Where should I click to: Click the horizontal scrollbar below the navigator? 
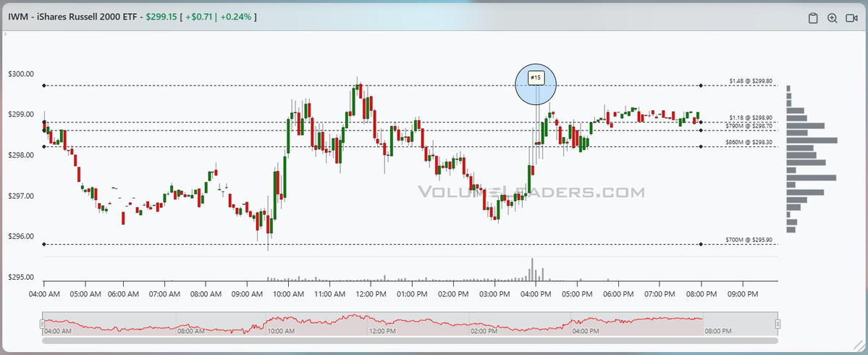[410, 341]
